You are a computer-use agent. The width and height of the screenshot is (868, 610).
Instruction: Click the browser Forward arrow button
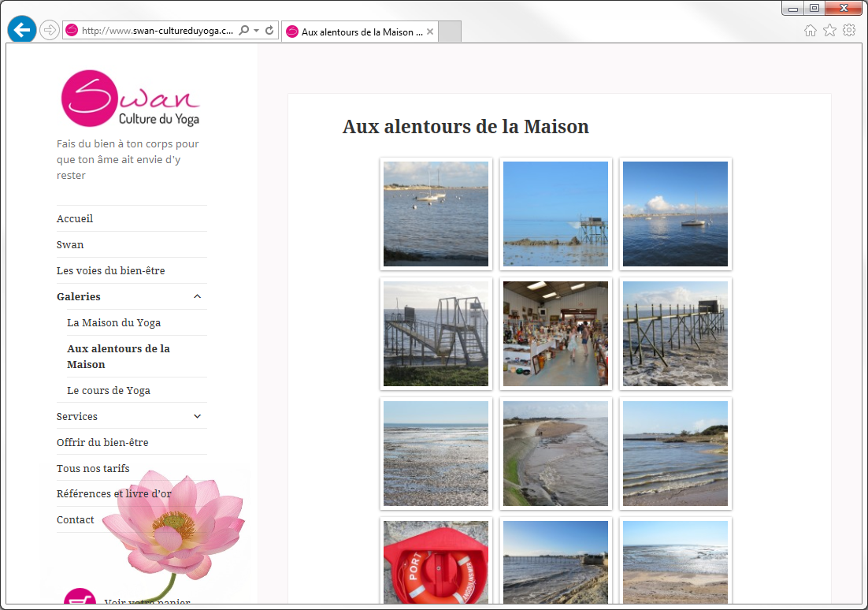tap(49, 30)
